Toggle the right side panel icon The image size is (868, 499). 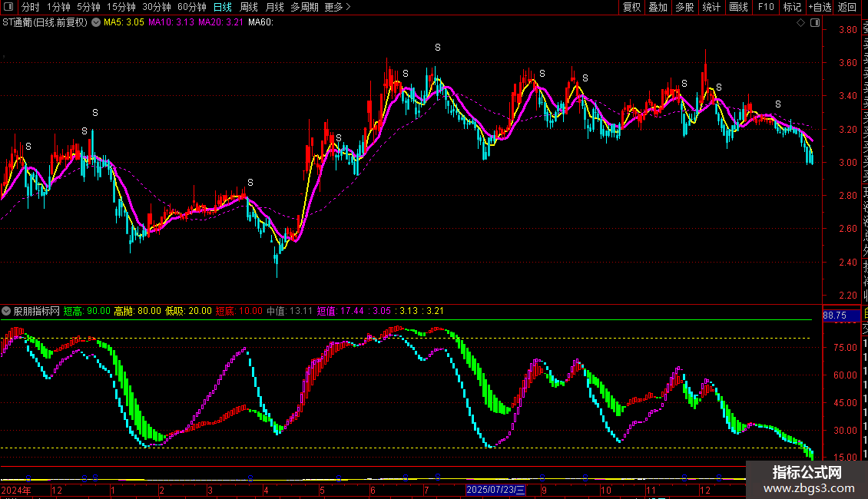coord(813,23)
